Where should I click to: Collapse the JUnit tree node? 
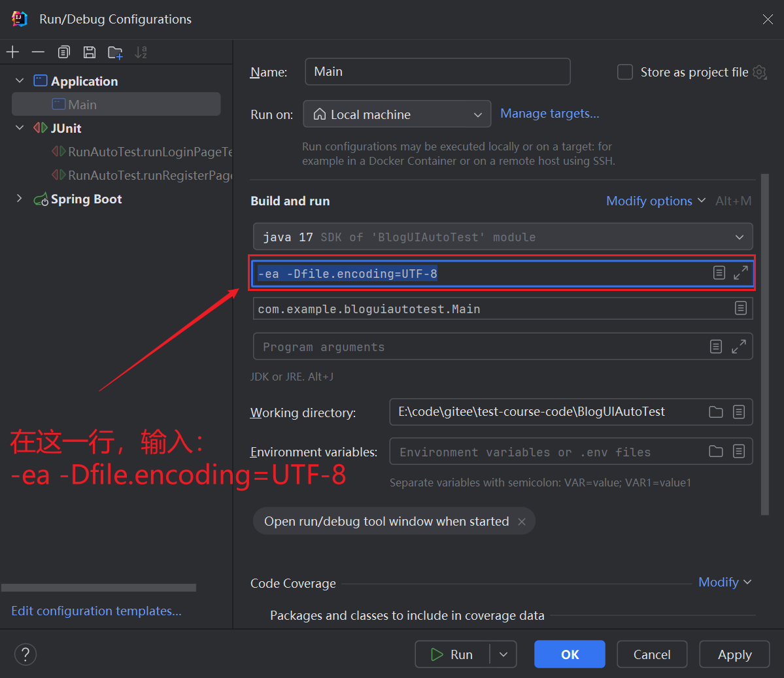[x=20, y=127]
